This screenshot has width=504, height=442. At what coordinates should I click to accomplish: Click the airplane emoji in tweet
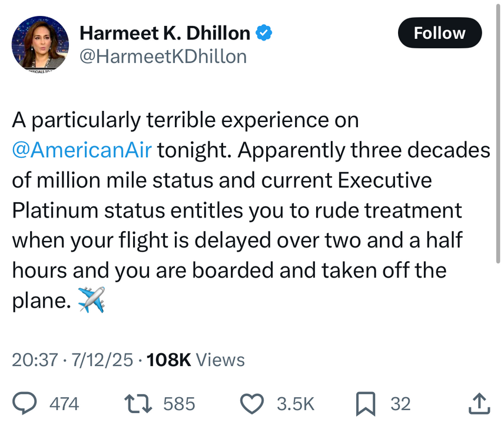click(x=91, y=300)
